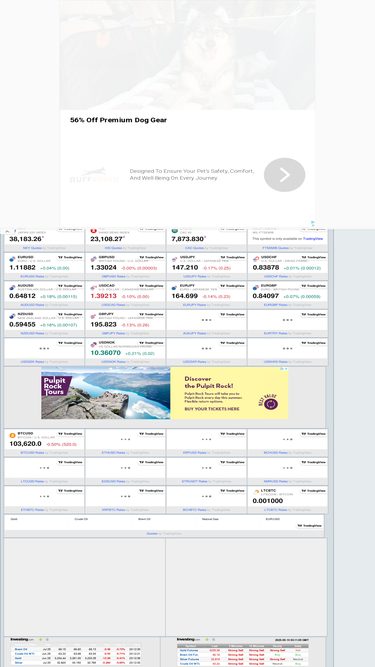Click Nikkei value 38,183.26

click(x=26, y=239)
